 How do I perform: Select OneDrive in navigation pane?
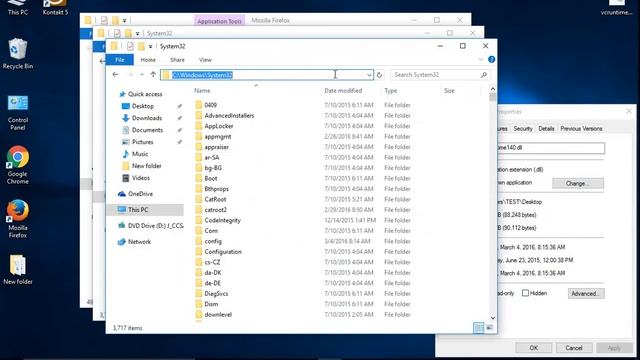coord(140,194)
